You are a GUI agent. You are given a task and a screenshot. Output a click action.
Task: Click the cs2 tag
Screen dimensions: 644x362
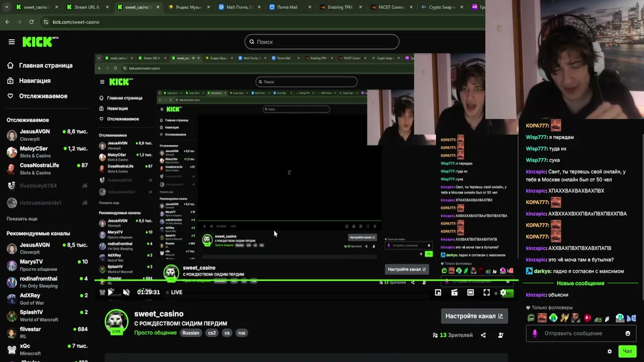point(212,333)
